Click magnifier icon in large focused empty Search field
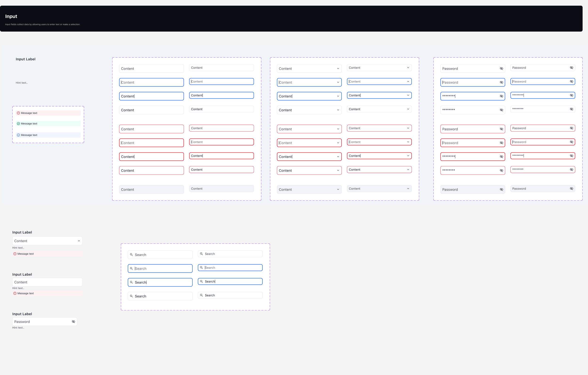The width and height of the screenshot is (588, 375). [131, 269]
